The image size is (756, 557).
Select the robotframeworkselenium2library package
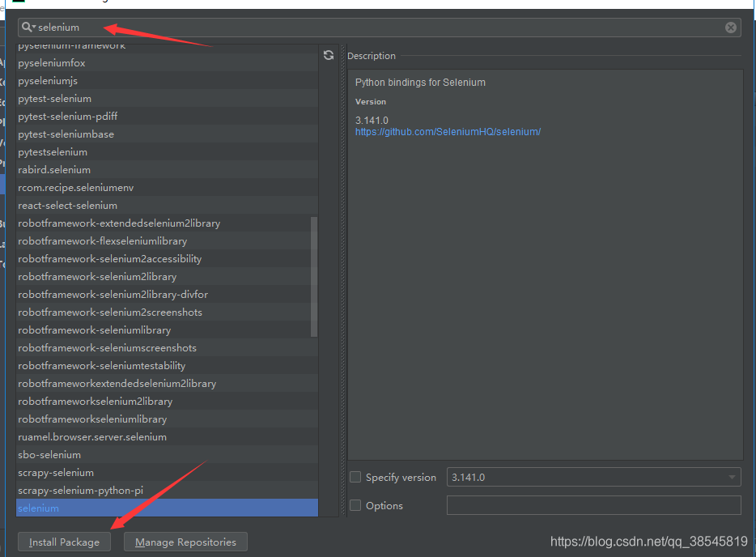pos(167,402)
